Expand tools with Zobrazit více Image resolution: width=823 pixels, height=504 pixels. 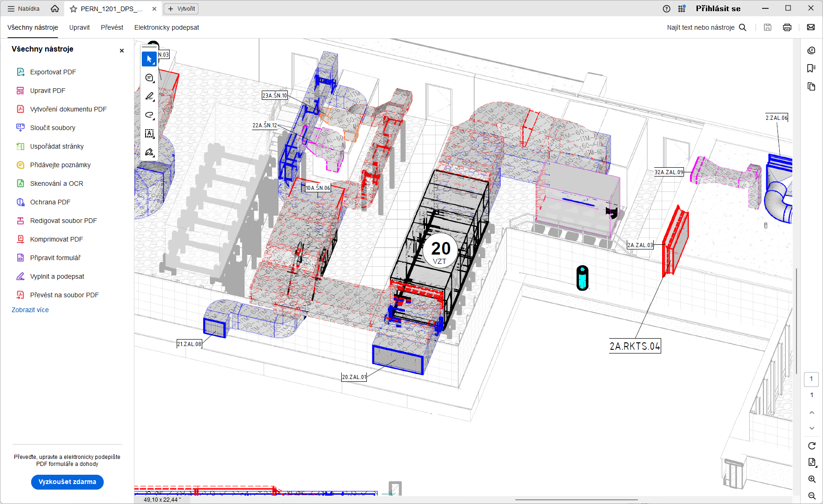pos(30,310)
